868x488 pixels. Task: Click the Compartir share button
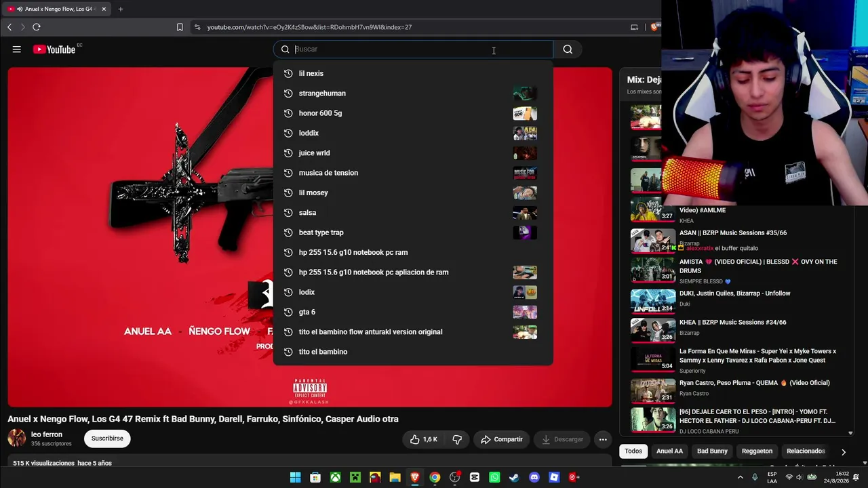pyautogui.click(x=502, y=439)
